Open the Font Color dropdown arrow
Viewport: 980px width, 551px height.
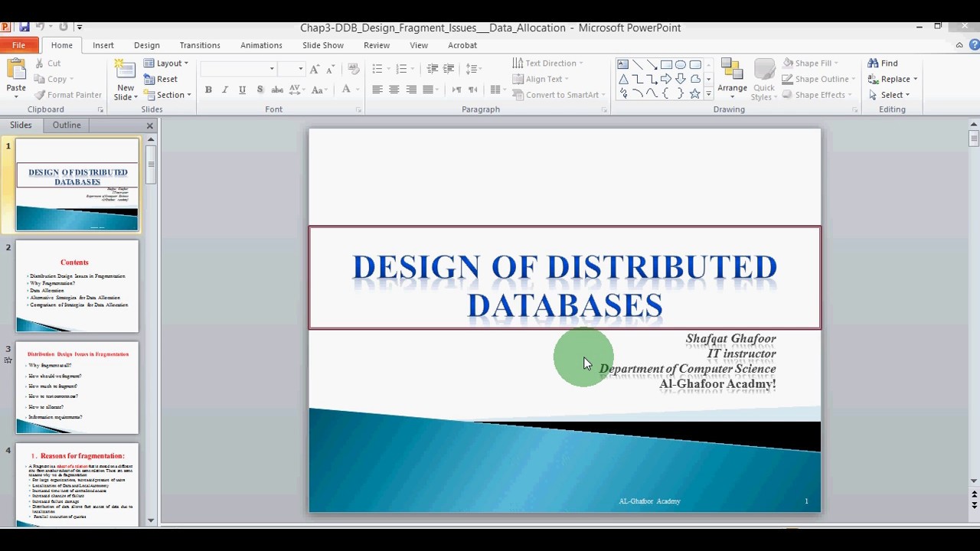pos(357,90)
